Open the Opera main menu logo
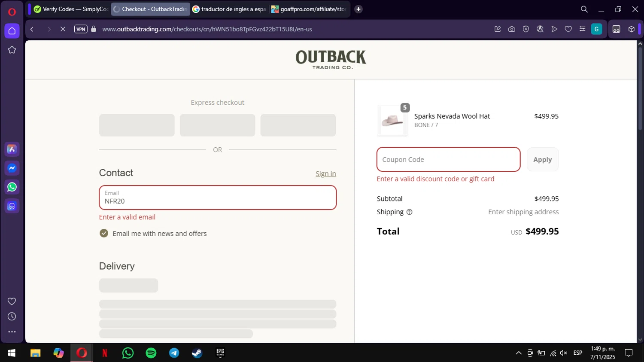 [12, 12]
